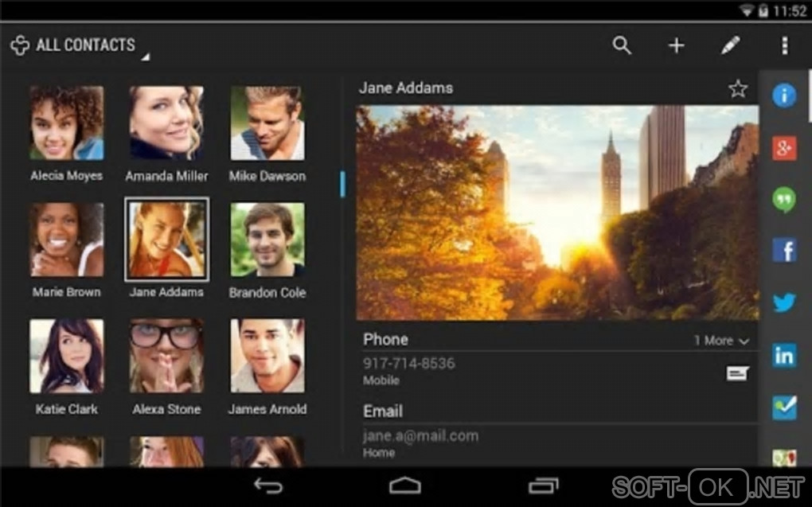This screenshot has height=507, width=812.
Task: Open the maps icon at sidebar bottom
Action: click(x=784, y=458)
